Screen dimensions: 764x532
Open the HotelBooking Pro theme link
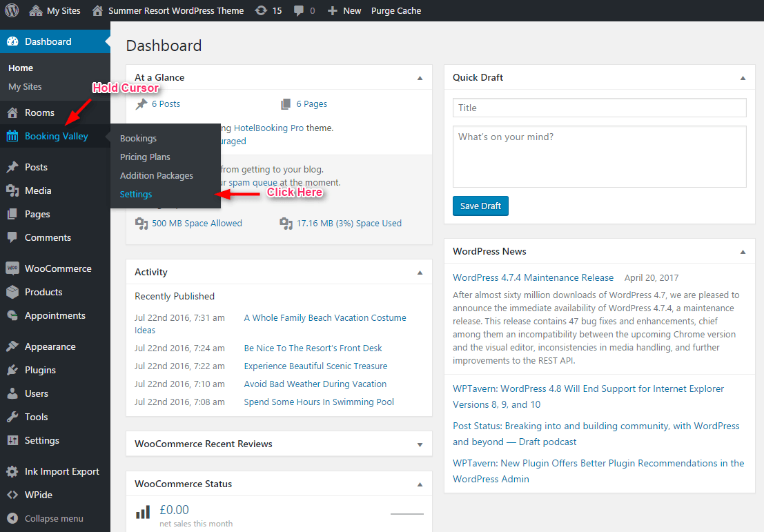(x=268, y=128)
